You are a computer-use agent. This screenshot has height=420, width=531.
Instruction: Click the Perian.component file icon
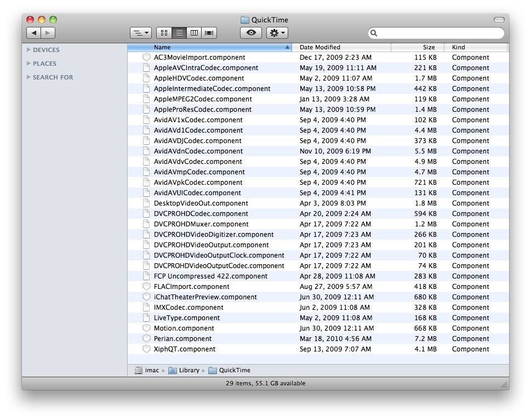[146, 339]
